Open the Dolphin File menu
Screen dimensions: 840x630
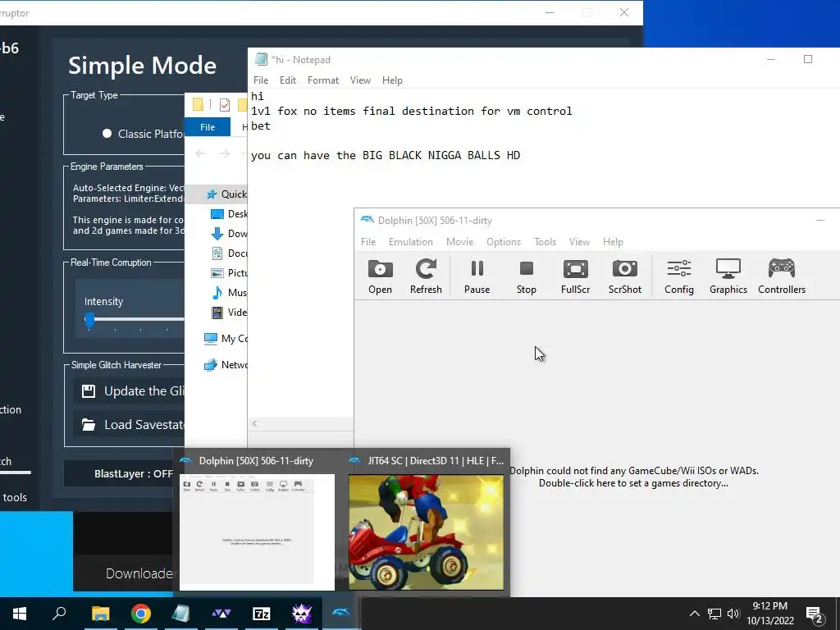[368, 242]
